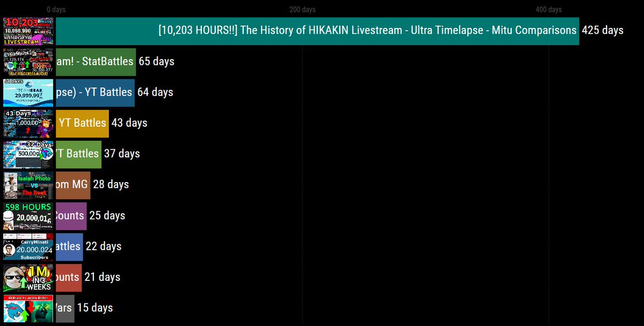Select the gray 'ars' bar, 15 days
This screenshot has height=326, width=644.
click(65, 308)
